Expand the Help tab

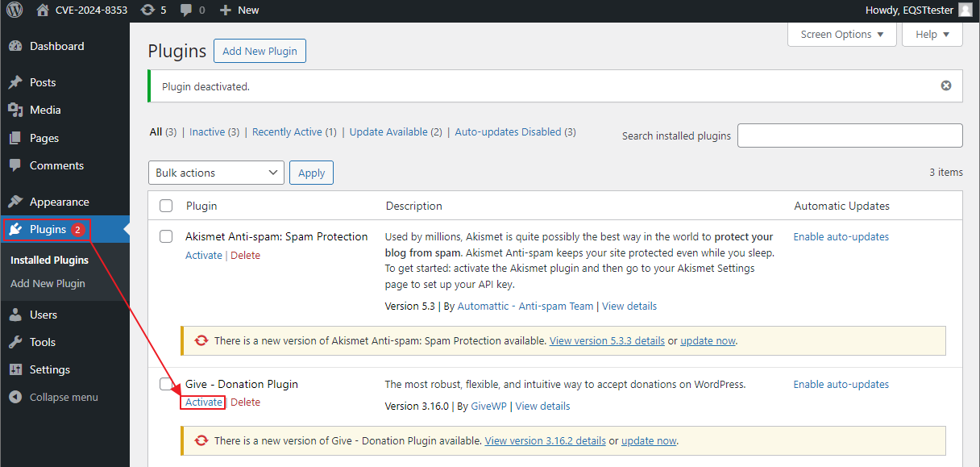932,34
